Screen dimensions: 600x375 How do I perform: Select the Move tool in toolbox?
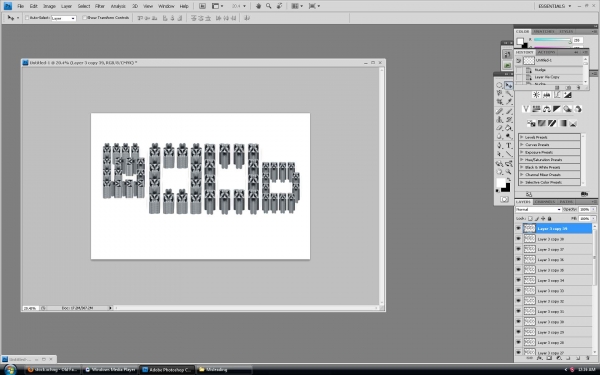click(x=509, y=85)
